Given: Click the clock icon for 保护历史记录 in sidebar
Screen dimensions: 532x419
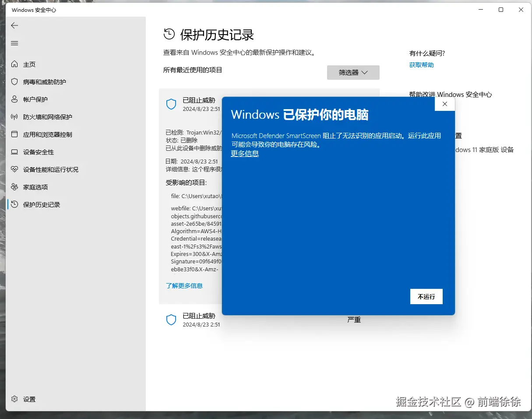Looking at the screenshot, I should [x=14, y=205].
